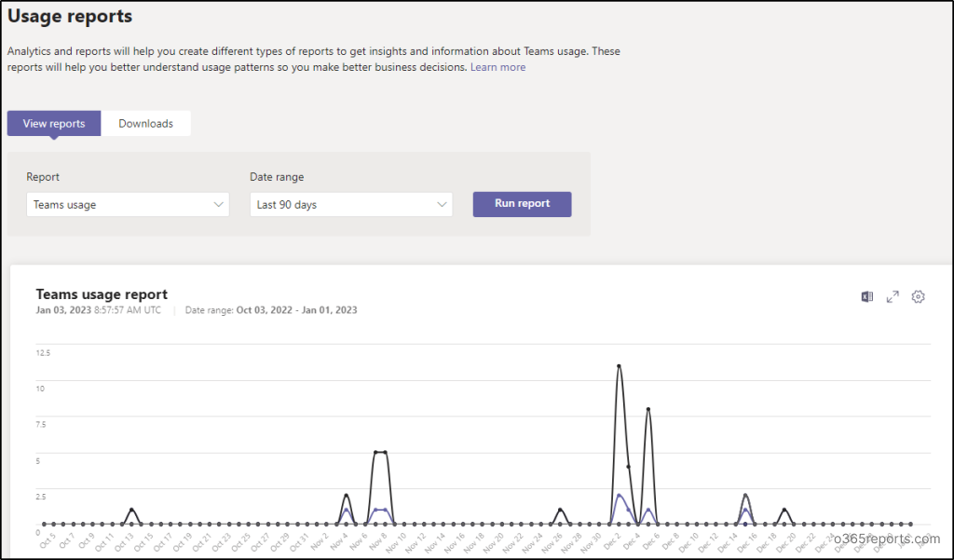Switch to the Downloads tab
Image resolution: width=954 pixels, height=560 pixels.
click(x=145, y=123)
